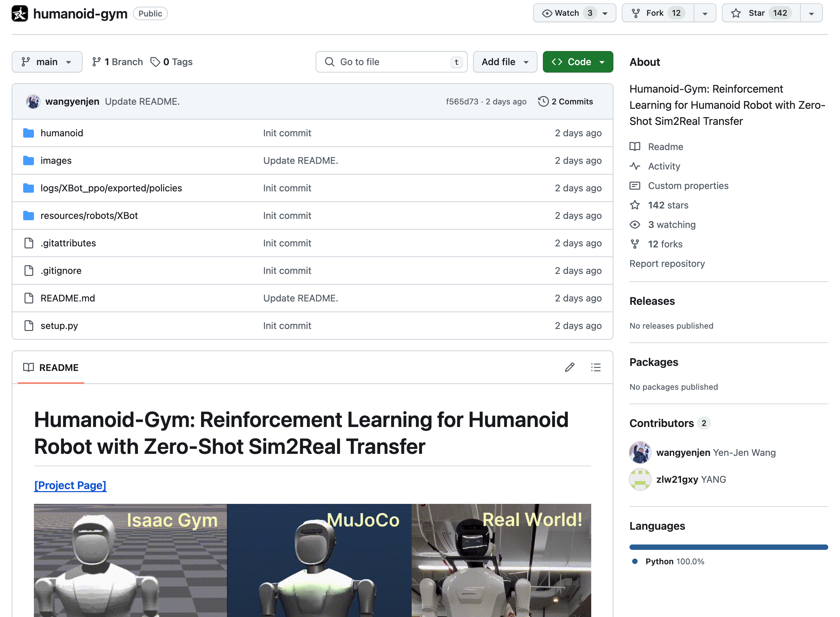Click Report repository
840x617 pixels.
pos(667,264)
